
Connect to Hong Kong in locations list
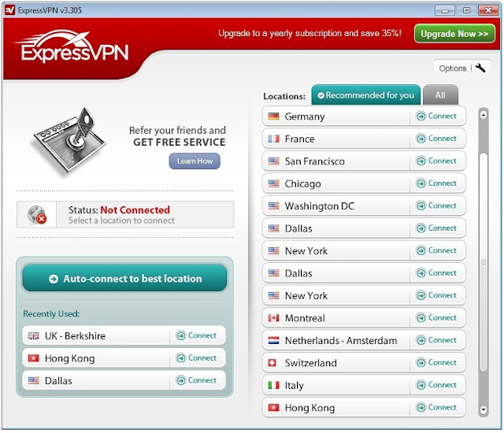(x=437, y=407)
